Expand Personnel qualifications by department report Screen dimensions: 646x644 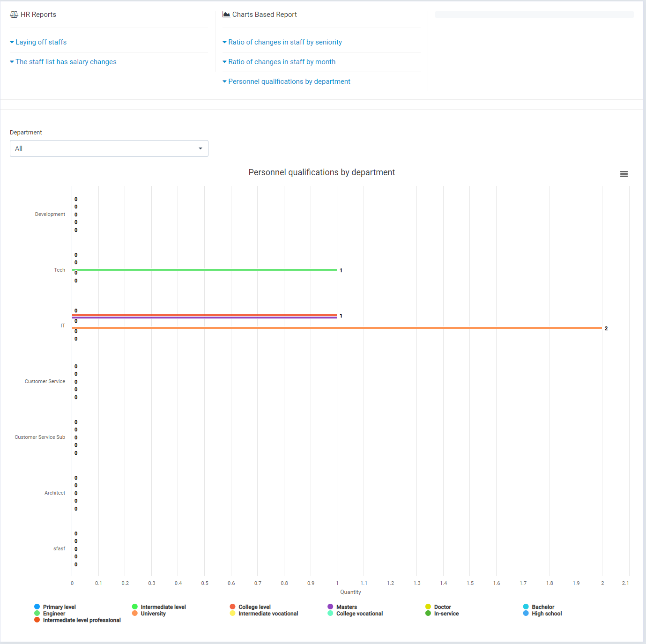[287, 81]
